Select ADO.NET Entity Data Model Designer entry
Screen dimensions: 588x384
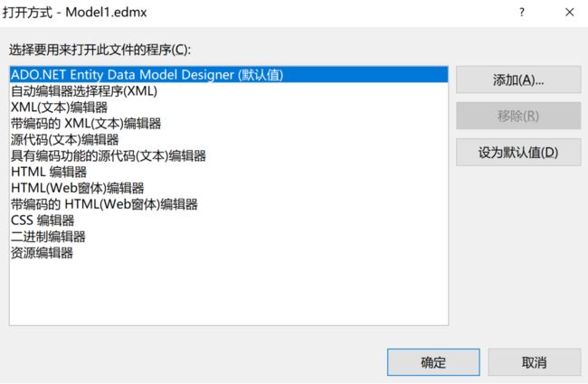pos(229,75)
